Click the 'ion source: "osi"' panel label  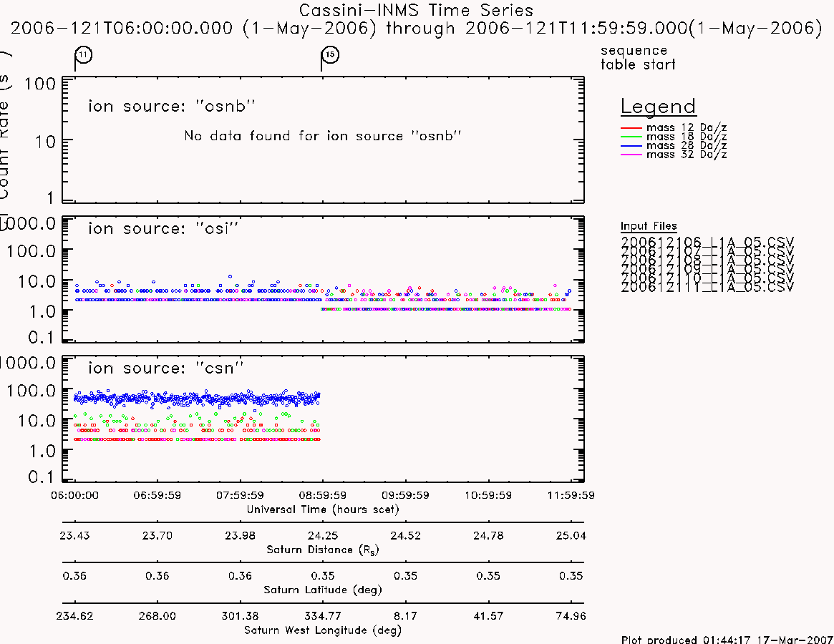(x=163, y=229)
